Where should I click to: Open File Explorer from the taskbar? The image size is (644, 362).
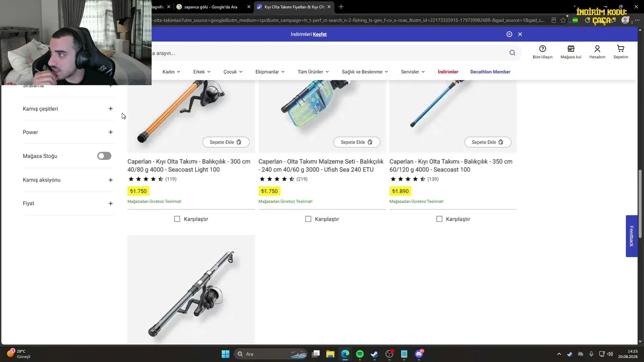click(x=330, y=354)
